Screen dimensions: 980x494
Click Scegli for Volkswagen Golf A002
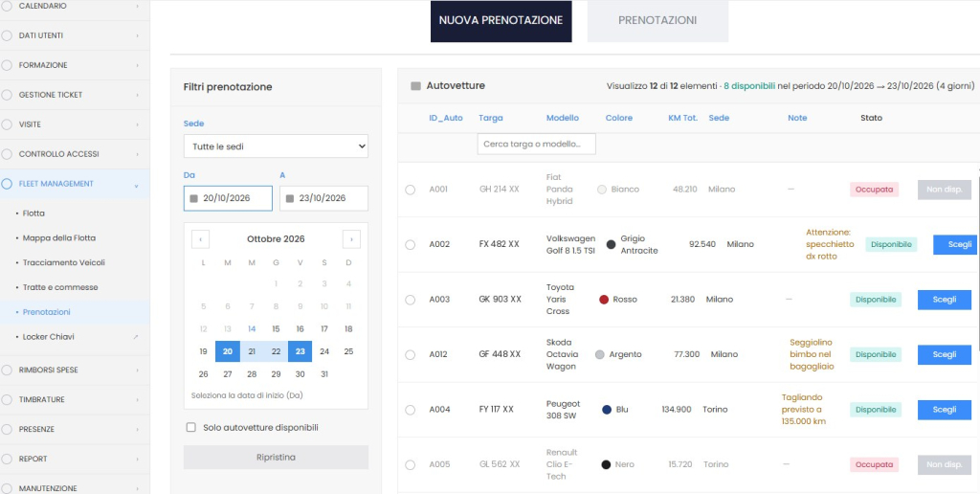point(955,244)
